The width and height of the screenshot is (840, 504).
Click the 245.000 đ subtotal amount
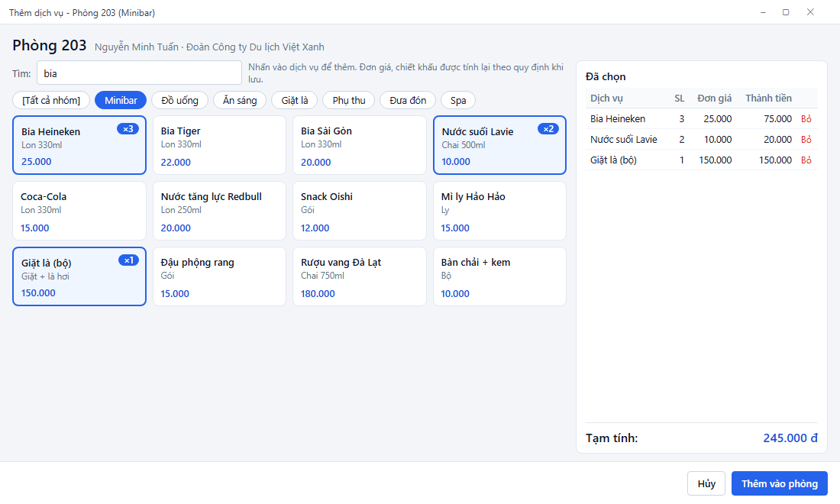(x=790, y=438)
